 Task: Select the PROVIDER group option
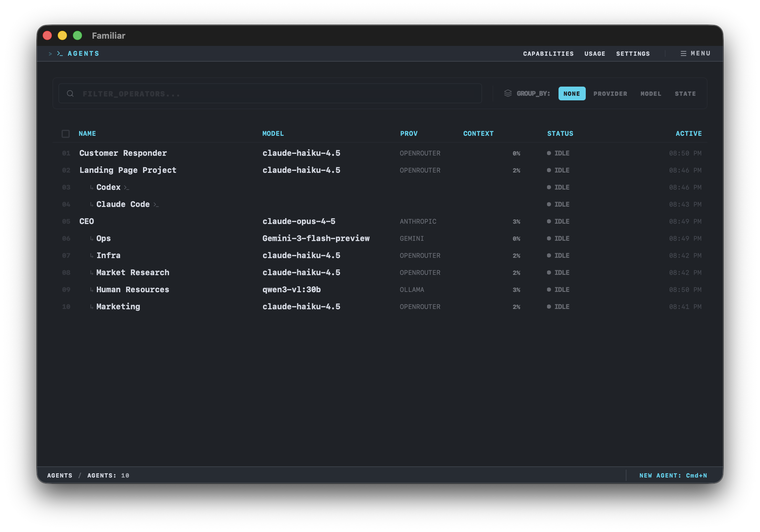[x=610, y=93]
